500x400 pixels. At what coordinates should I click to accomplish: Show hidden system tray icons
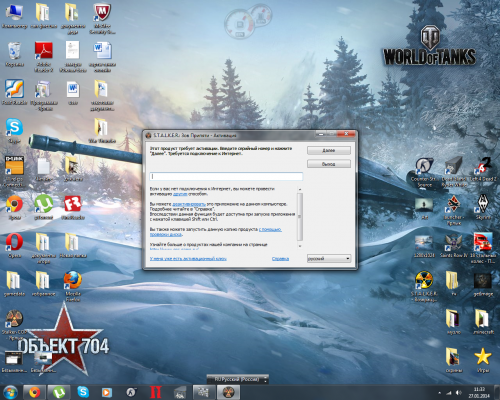[439, 393]
